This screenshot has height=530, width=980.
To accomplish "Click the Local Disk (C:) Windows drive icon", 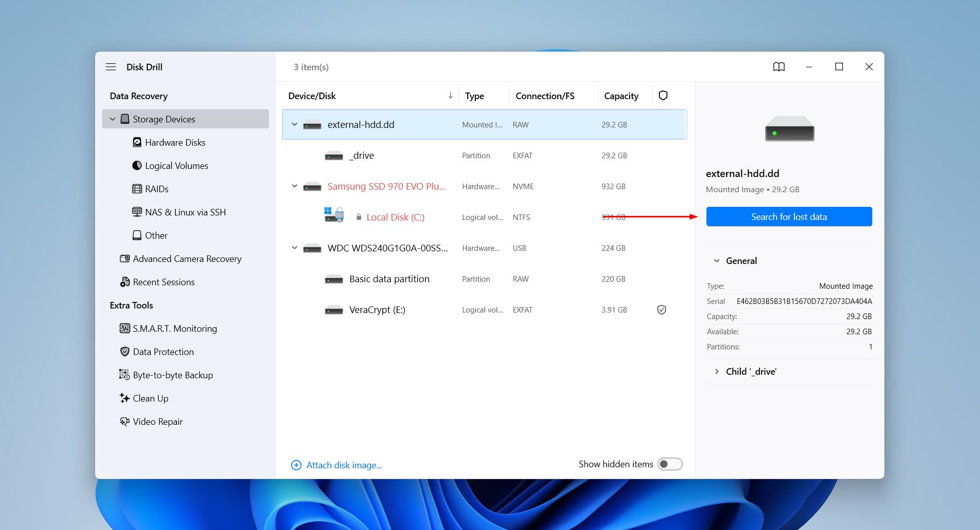I will tap(334, 215).
